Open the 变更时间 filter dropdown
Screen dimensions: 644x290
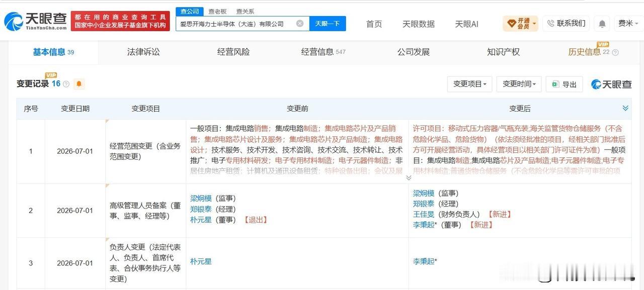point(519,84)
